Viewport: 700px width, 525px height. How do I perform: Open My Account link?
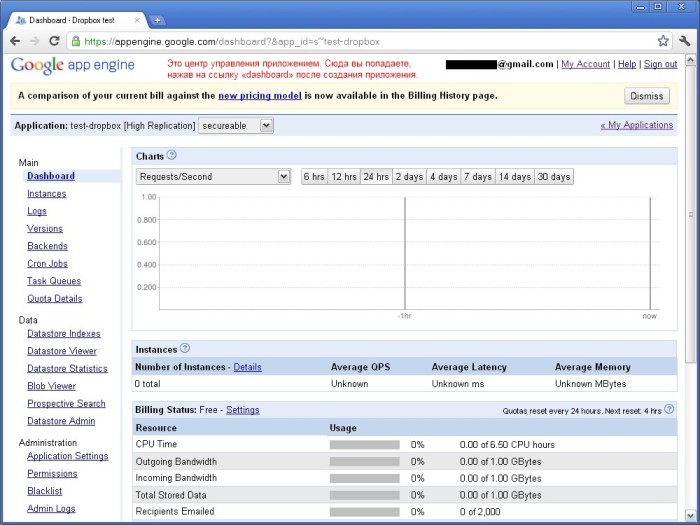585,64
